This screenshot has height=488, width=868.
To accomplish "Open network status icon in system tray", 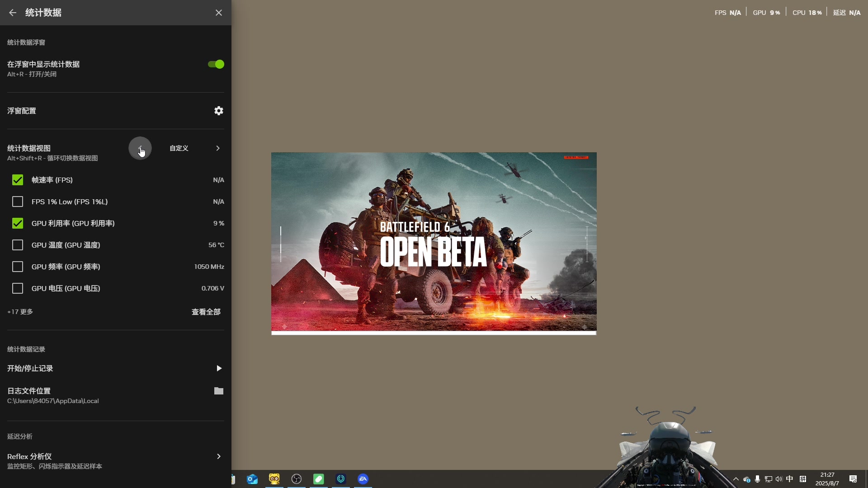I will tap(768, 479).
